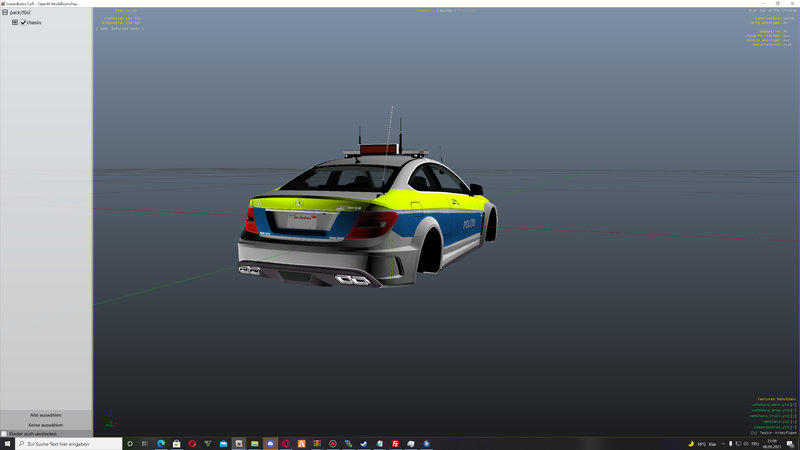Click the OpenIV window title icon
The height and width of the screenshot is (450, 800).
coord(3,3)
